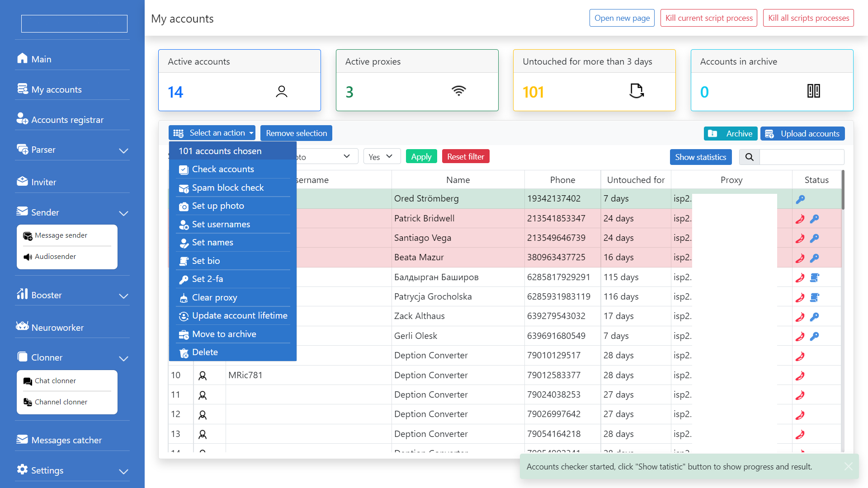Click the wifi icon in Active proxies card
The image size is (868, 488).
click(458, 91)
